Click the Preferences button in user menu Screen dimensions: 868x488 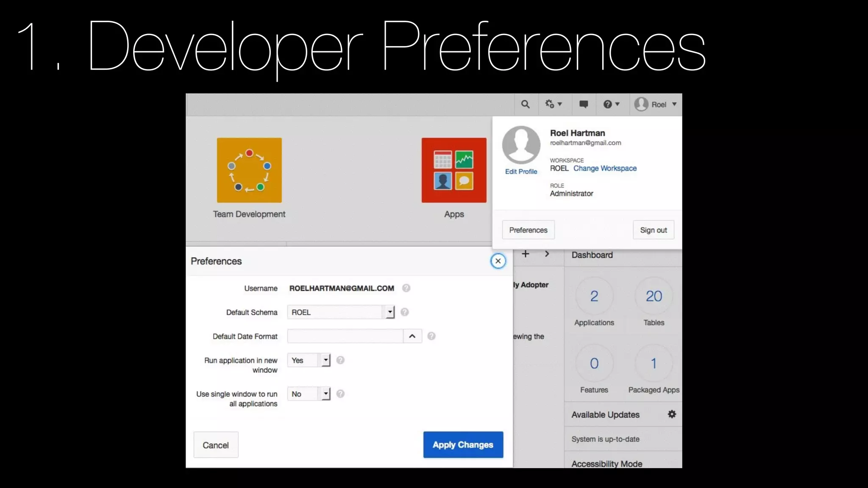point(528,230)
